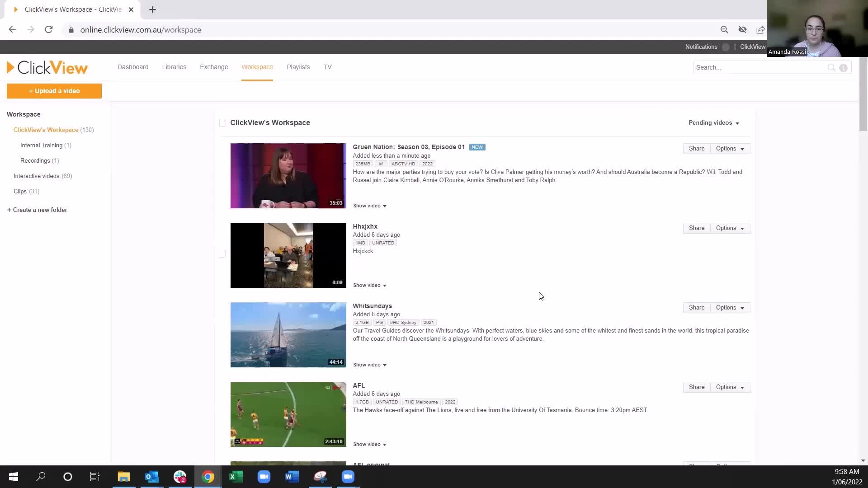Image resolution: width=868 pixels, height=488 pixels.
Task: Open the Playlists tab
Action: [x=298, y=67]
